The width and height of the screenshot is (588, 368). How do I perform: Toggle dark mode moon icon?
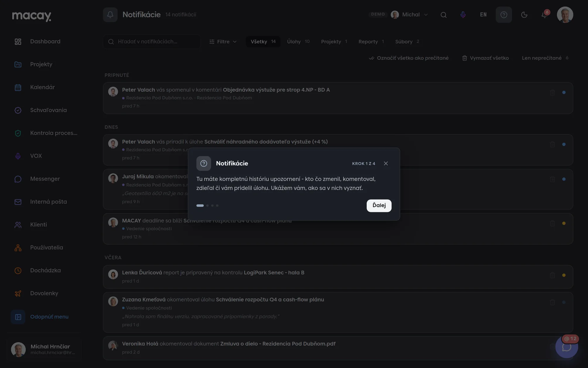tap(524, 15)
